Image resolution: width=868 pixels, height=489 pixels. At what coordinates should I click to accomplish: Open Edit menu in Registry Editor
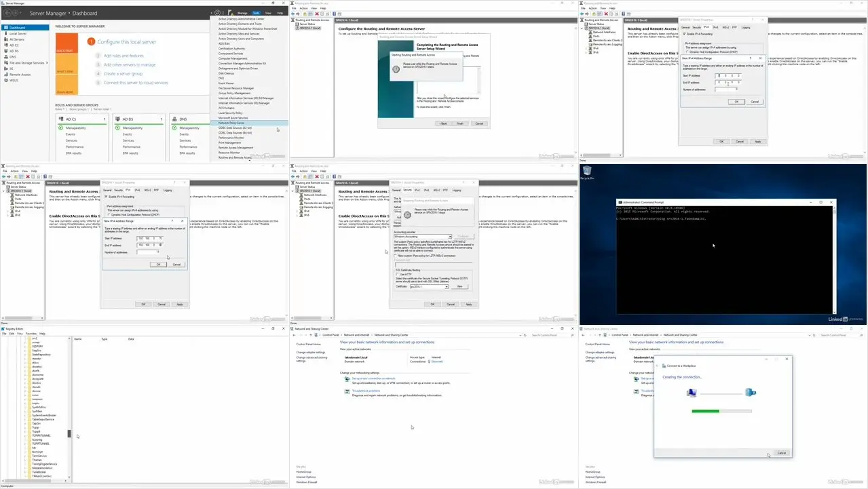coord(12,334)
